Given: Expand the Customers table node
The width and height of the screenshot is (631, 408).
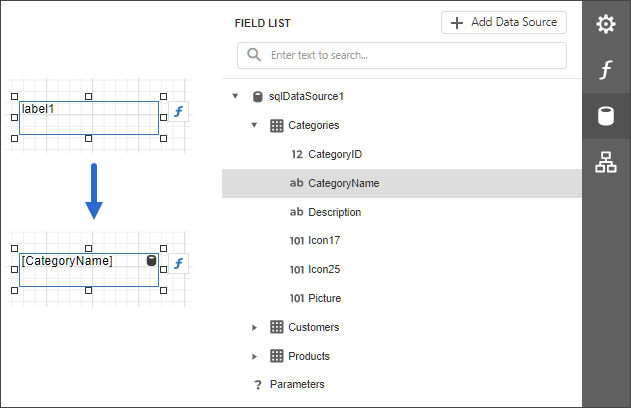Looking at the screenshot, I should click(255, 327).
